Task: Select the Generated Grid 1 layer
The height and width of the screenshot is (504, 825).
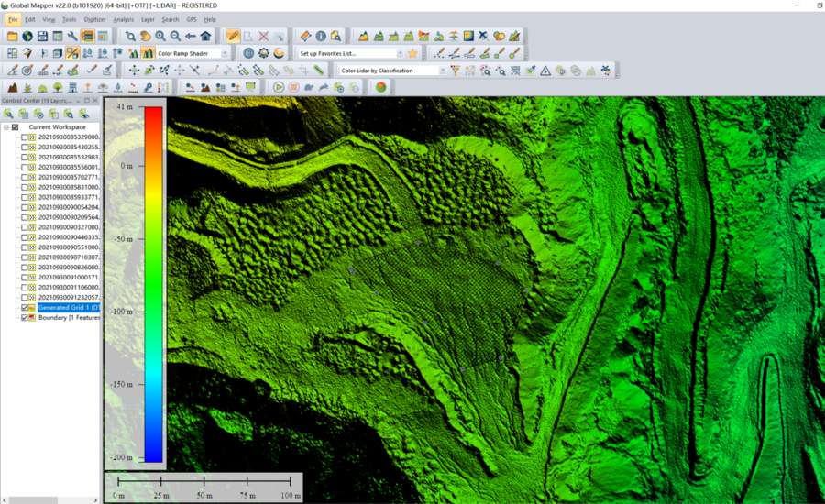Action: (68, 308)
